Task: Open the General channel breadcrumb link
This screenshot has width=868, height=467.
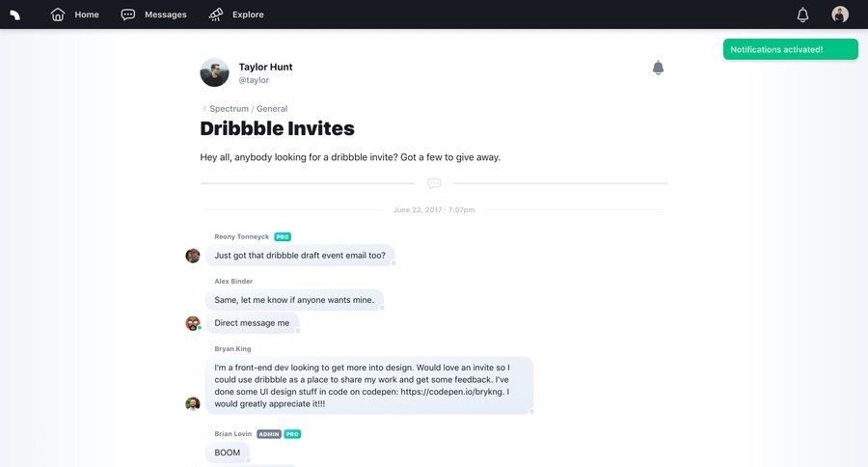Action: coord(272,109)
